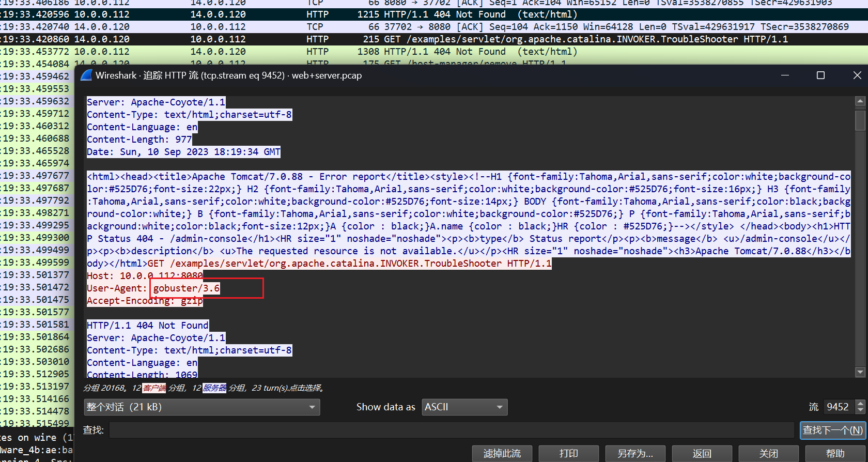Click the 客户端 label in the packet summary

(154, 388)
